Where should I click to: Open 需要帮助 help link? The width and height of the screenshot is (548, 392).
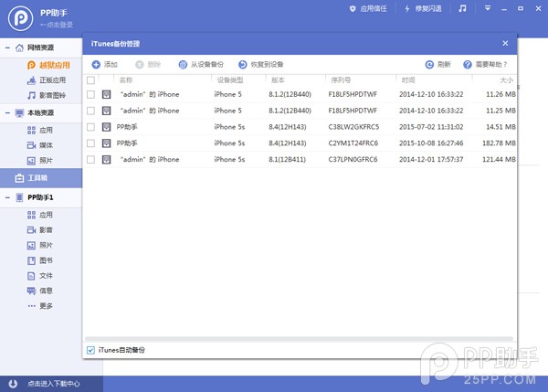(485, 65)
